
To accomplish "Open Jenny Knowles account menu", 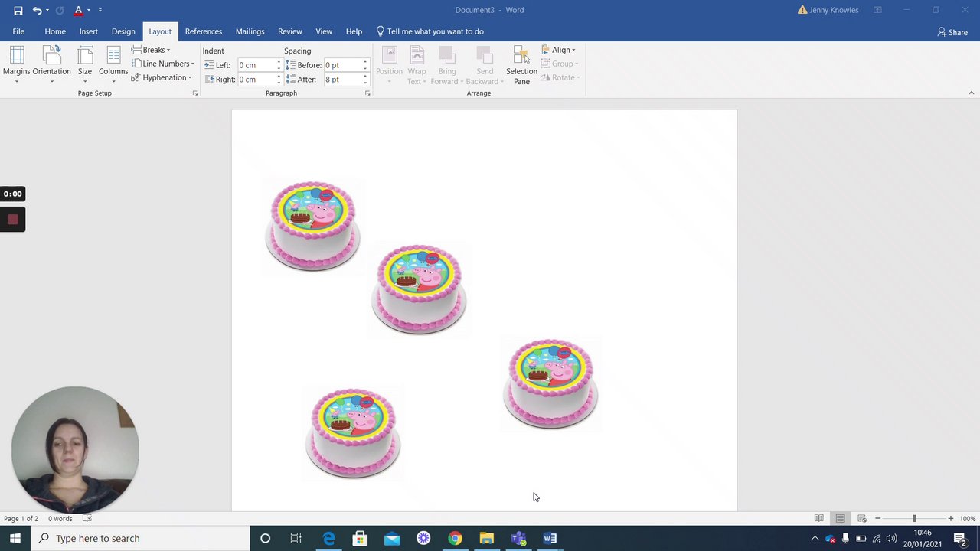I will pos(828,11).
